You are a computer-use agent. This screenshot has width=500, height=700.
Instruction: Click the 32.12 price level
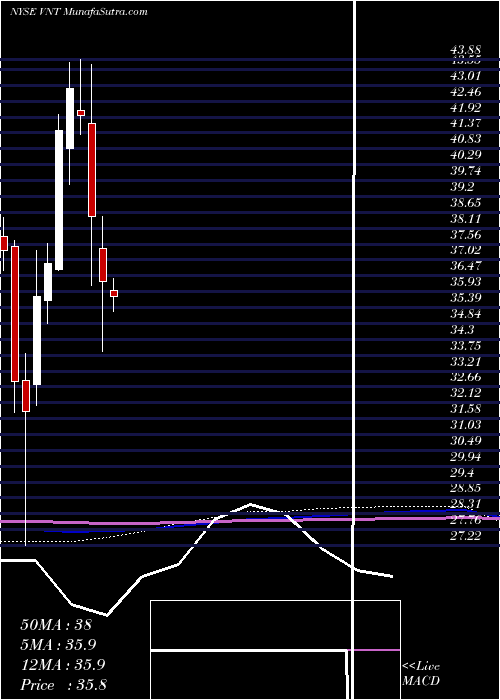pyautogui.click(x=466, y=393)
